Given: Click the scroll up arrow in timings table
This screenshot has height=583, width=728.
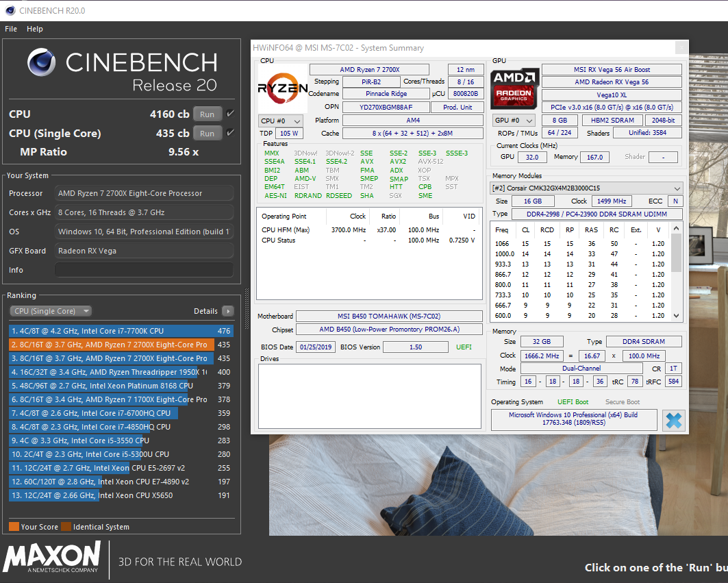Looking at the screenshot, I should 677,228.
